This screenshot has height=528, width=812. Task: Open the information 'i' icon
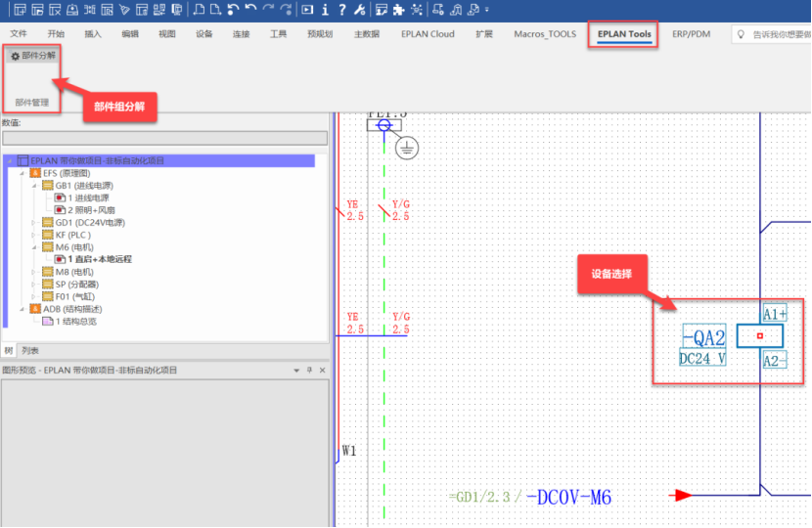point(325,10)
